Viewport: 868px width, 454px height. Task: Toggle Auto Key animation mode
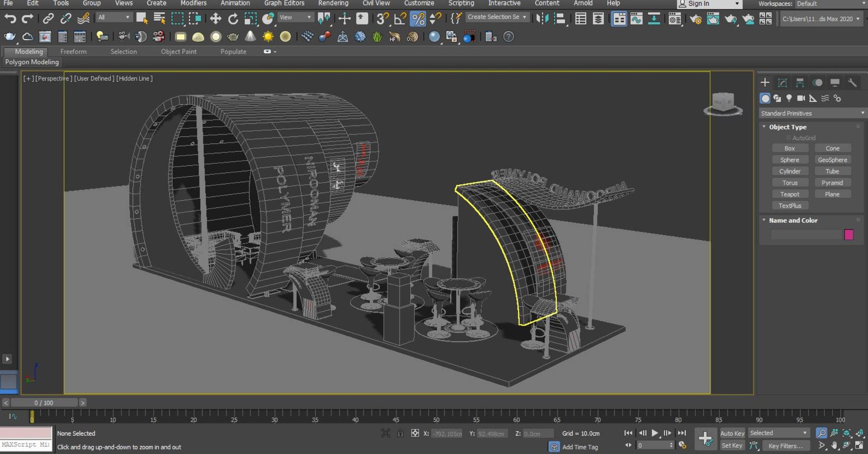732,433
